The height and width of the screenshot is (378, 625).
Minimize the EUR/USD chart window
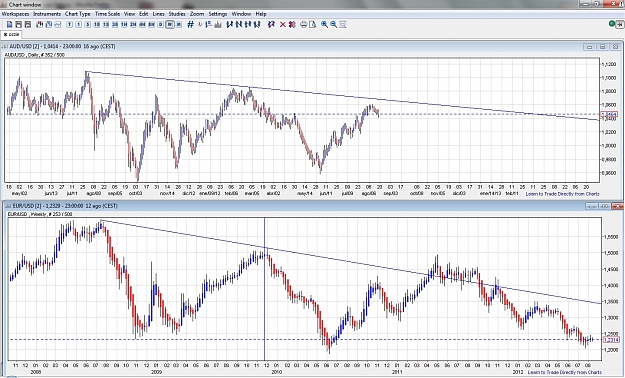592,206
